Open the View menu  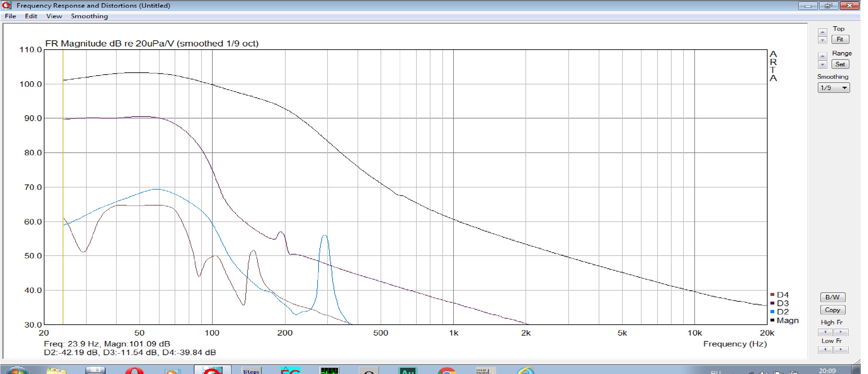click(54, 16)
